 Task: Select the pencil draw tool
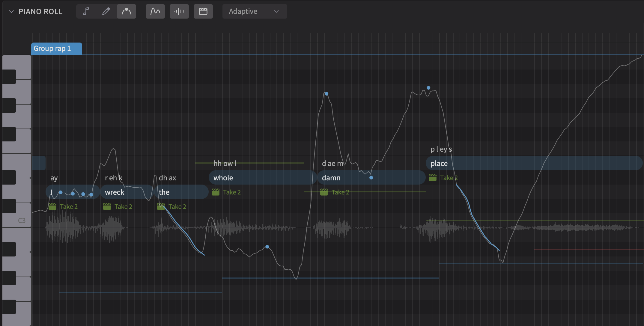coord(106,11)
